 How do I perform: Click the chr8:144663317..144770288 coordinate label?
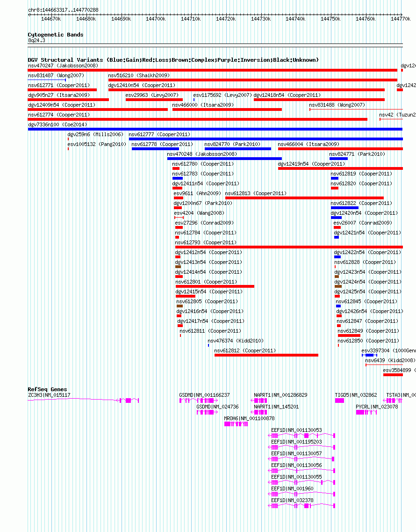coord(63,10)
